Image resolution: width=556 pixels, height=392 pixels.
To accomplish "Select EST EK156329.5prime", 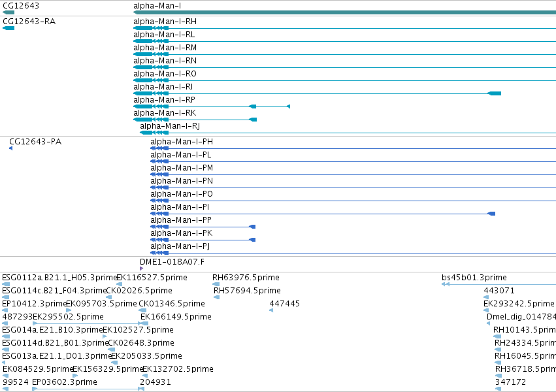I will coord(108,369).
